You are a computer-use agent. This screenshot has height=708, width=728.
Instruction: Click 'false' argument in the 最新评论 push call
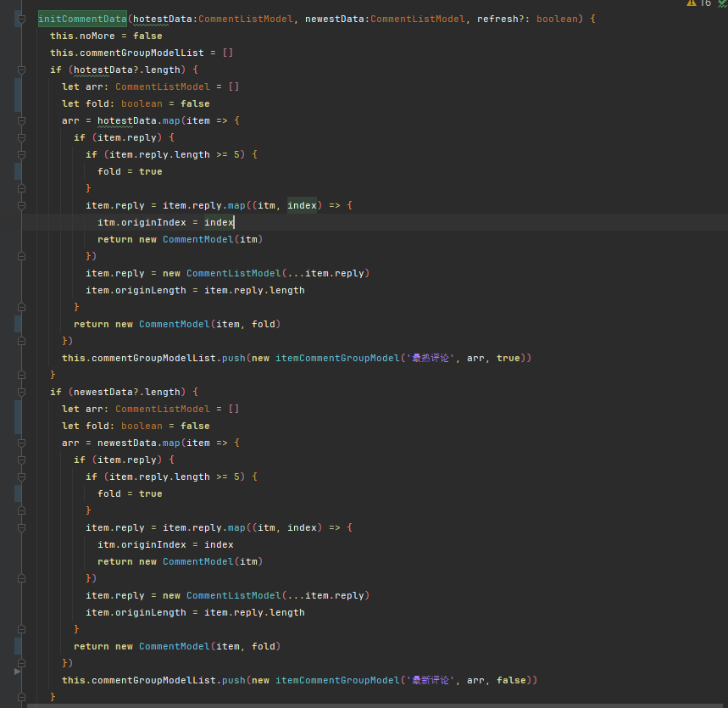coord(511,680)
